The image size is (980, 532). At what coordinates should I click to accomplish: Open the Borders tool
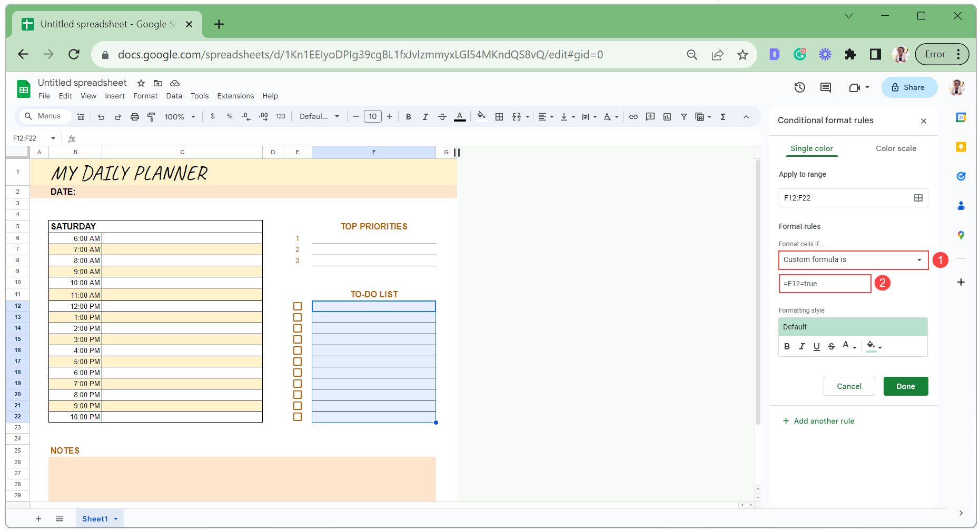[499, 116]
